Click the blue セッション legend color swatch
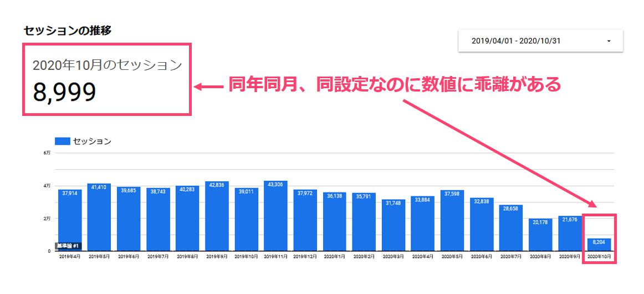 click(63, 141)
